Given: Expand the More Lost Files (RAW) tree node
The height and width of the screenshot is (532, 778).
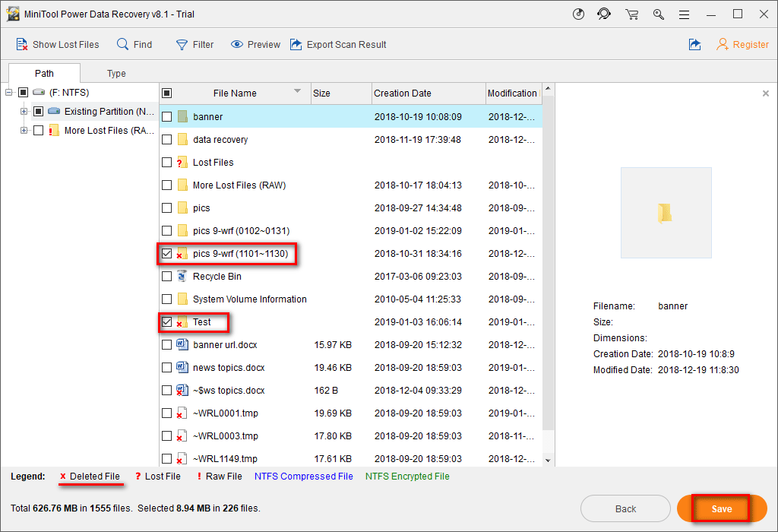Looking at the screenshot, I should 24,131.
